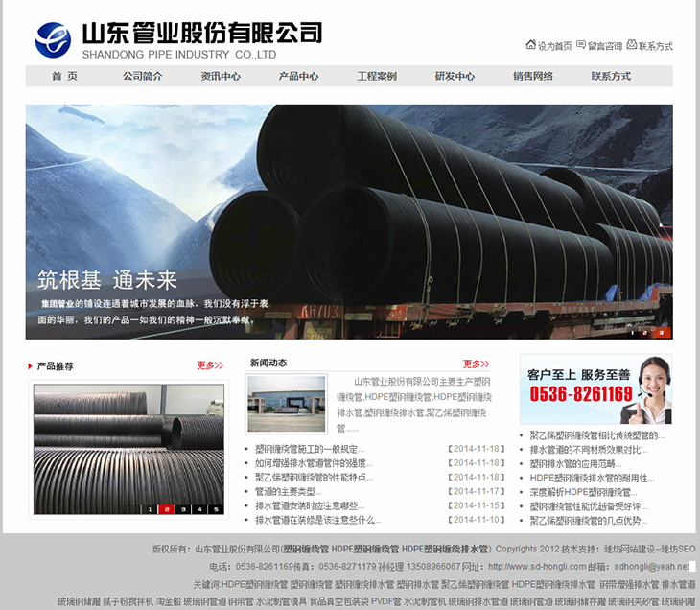Viewport: 700px width, 610px height.
Task: Open article HDPE塑钢缠绕排水管的耐用性
Action: click(x=592, y=479)
